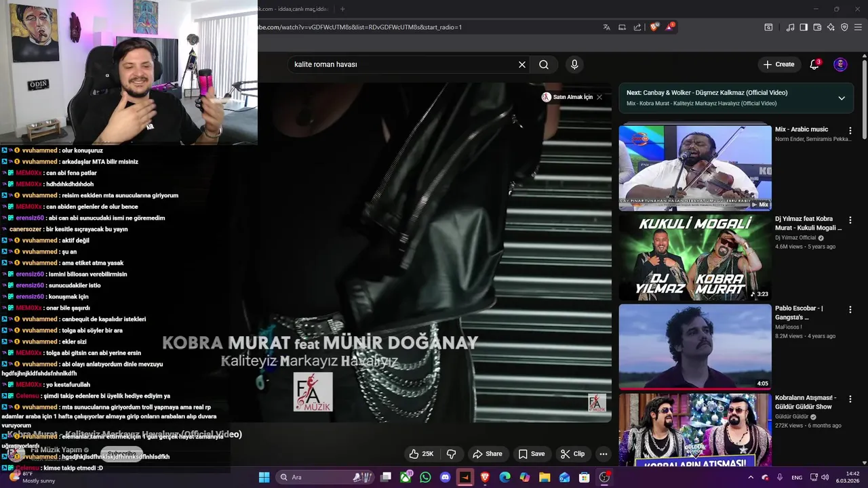Open Kukuli Mogali video thumbnail
Viewport: 868px width, 488px height.
695,258
